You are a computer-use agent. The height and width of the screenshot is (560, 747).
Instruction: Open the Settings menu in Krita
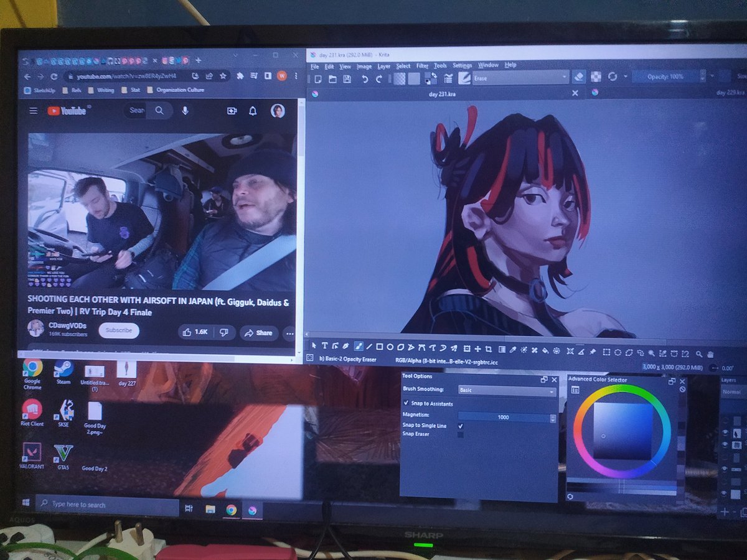[463, 66]
